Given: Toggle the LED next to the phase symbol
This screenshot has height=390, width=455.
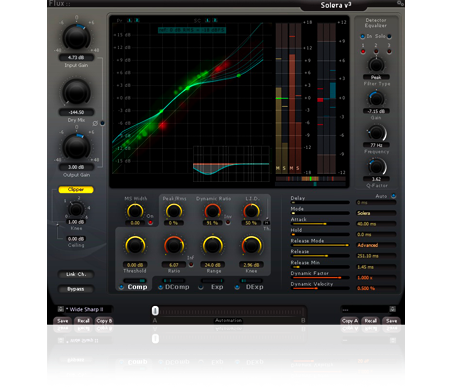Looking at the screenshot, I should tap(103, 123).
